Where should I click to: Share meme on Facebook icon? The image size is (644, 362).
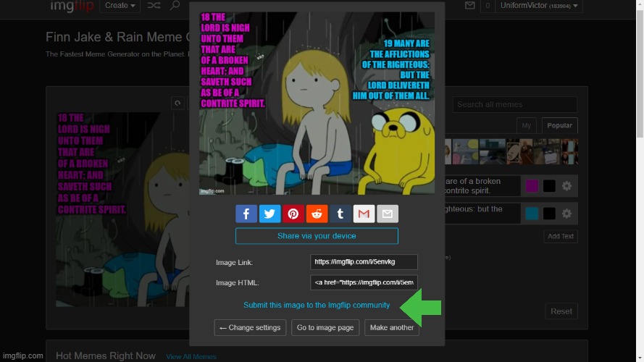[x=246, y=214]
